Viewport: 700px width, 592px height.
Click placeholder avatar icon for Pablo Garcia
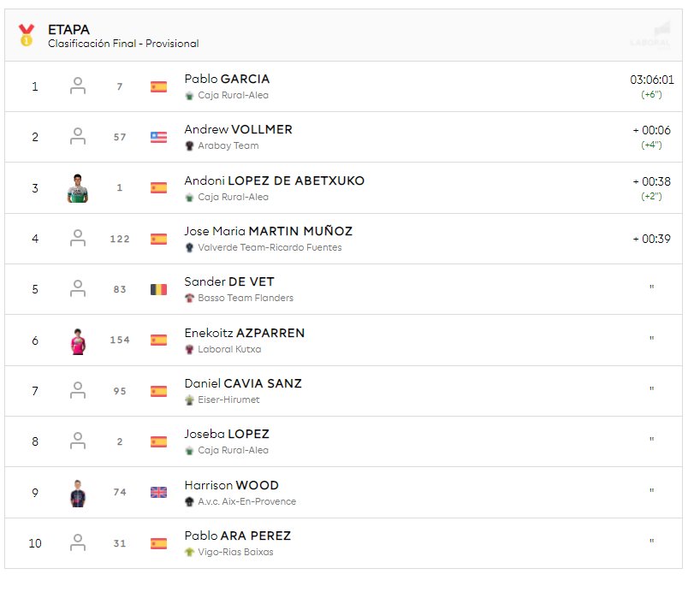point(78,86)
